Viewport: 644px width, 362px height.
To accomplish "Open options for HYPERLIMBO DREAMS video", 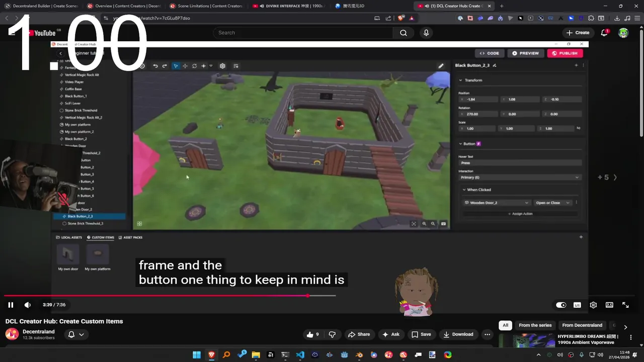I will [x=631, y=337].
